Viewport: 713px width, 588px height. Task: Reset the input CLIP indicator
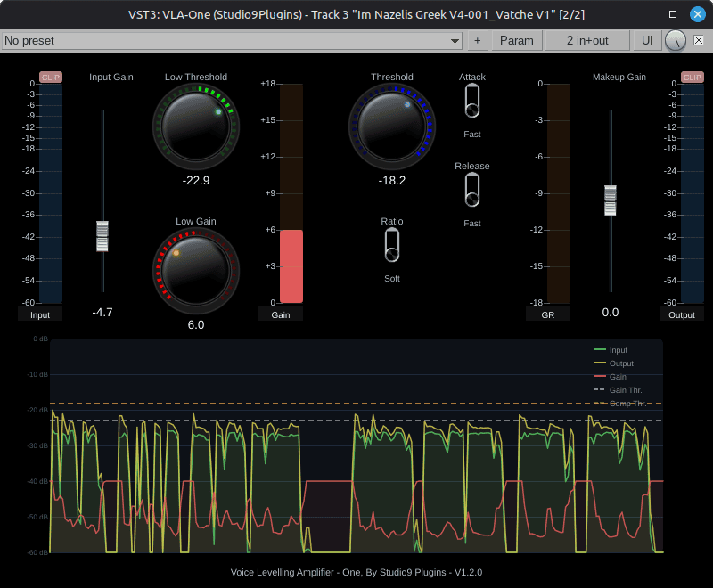(51, 78)
